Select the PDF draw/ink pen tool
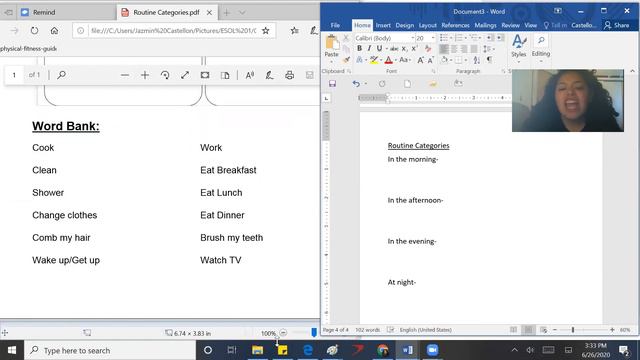 (269, 75)
